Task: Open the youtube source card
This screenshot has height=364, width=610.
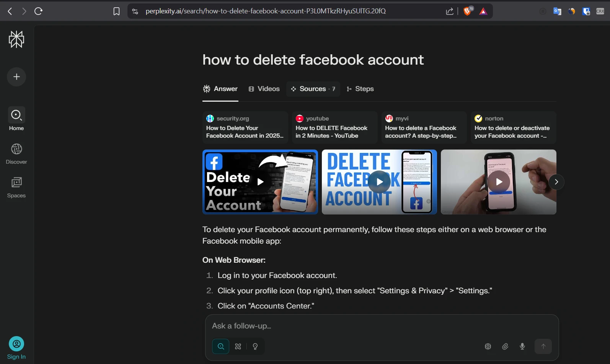Action: click(x=334, y=127)
